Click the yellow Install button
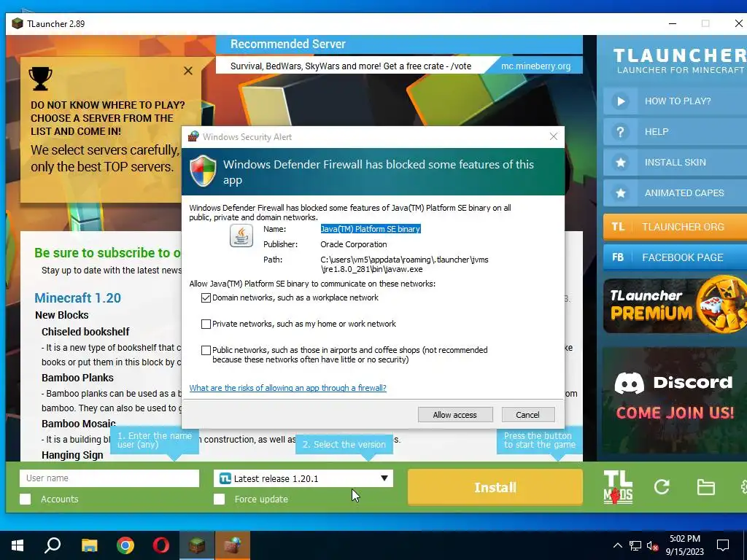This screenshot has width=747, height=560. [x=495, y=487]
